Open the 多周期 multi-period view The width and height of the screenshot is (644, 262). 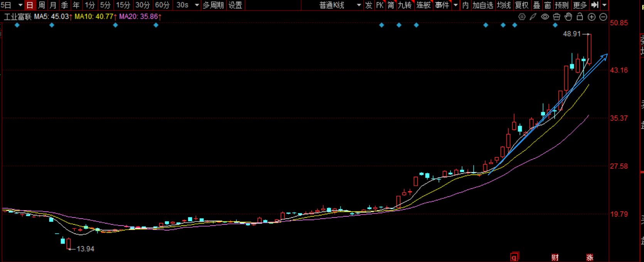213,5
